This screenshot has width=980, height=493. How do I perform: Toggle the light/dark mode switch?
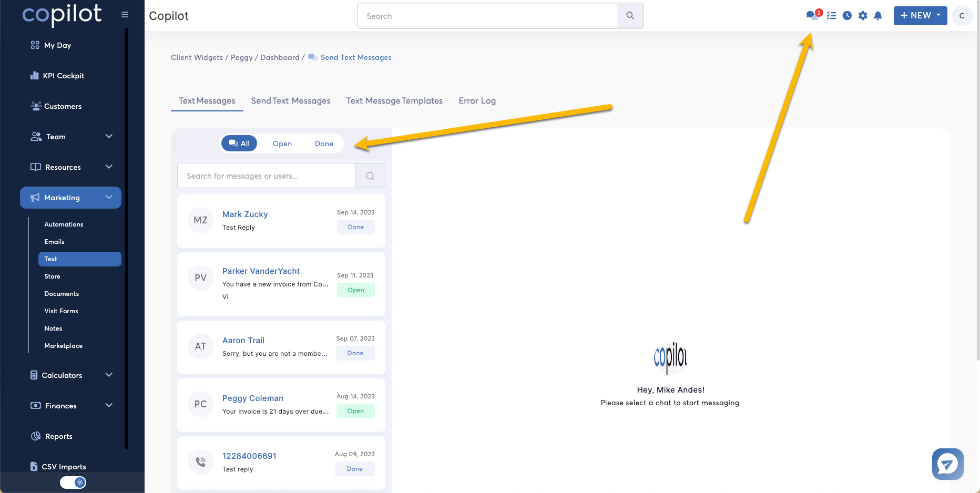coord(73,482)
